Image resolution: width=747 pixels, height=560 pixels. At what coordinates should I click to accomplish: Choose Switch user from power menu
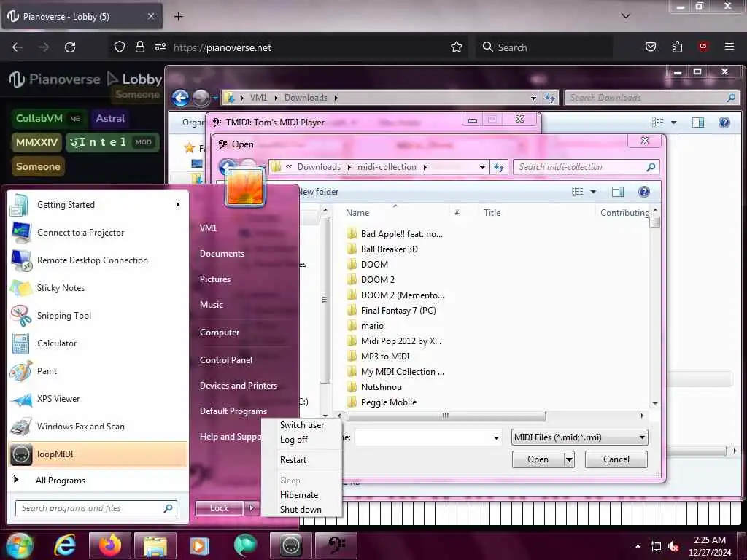(x=301, y=425)
